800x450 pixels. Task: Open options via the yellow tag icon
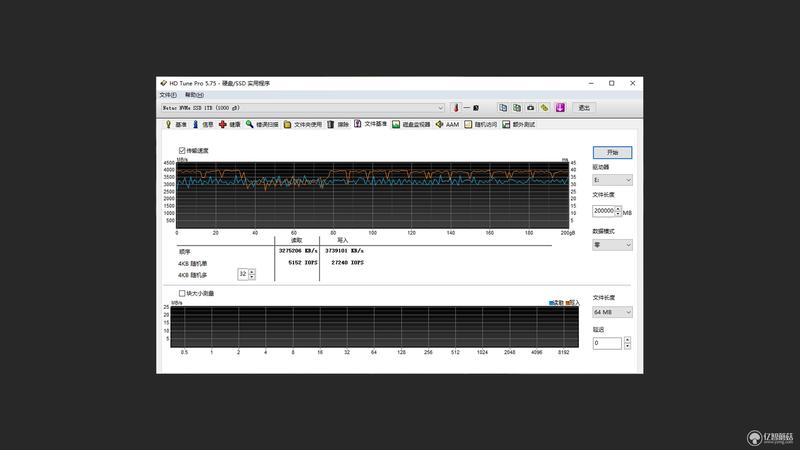coord(544,108)
